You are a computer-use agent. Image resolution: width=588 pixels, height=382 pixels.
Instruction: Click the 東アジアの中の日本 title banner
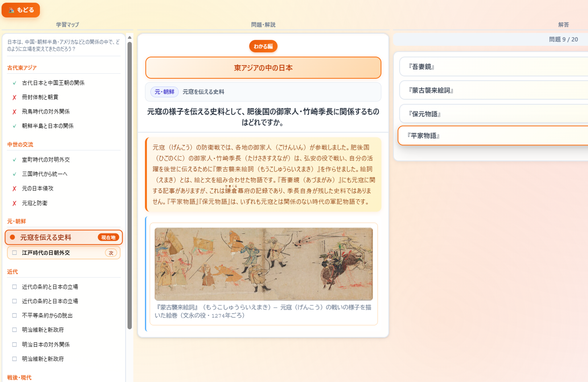tap(263, 68)
